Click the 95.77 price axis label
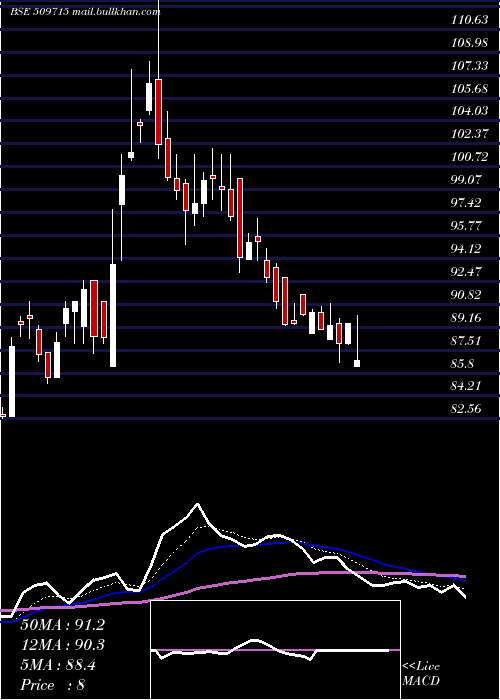The image size is (500, 700). (x=467, y=225)
